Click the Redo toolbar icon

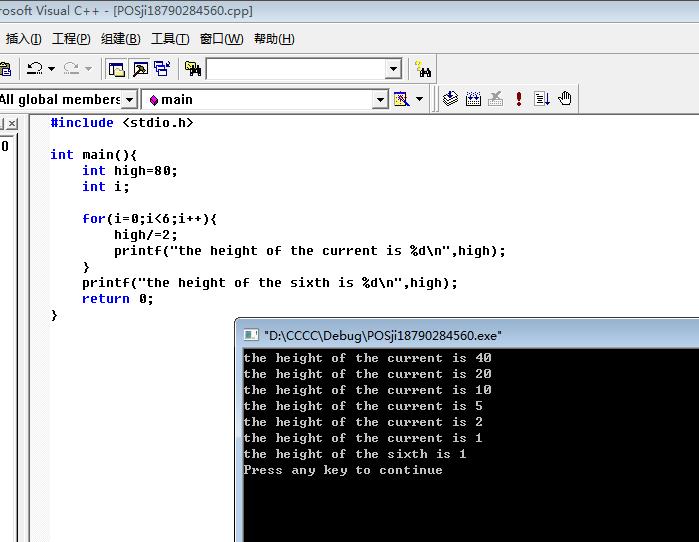pyautogui.click(x=71, y=69)
